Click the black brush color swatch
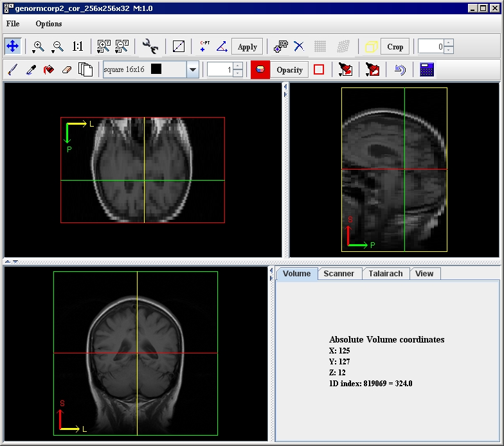The height and width of the screenshot is (446, 504). [156, 69]
